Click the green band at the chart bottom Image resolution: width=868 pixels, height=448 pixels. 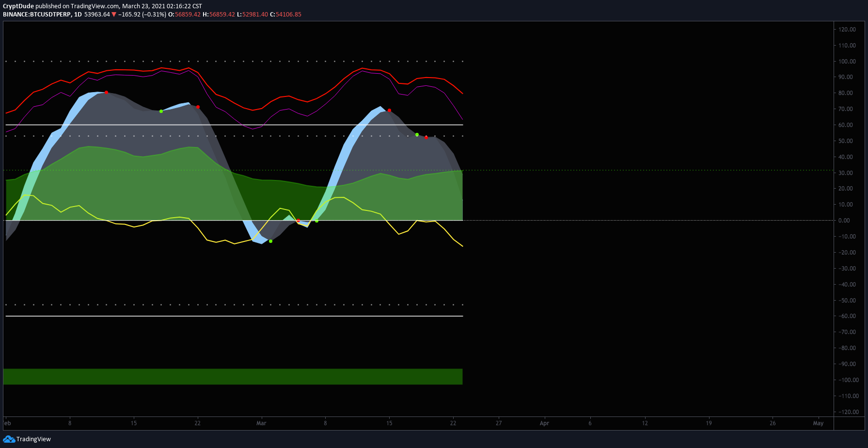[x=233, y=377]
